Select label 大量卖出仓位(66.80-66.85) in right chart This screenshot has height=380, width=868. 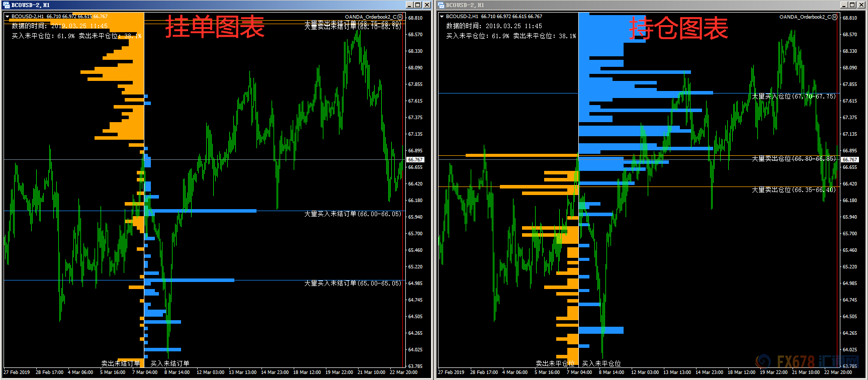[x=794, y=159]
